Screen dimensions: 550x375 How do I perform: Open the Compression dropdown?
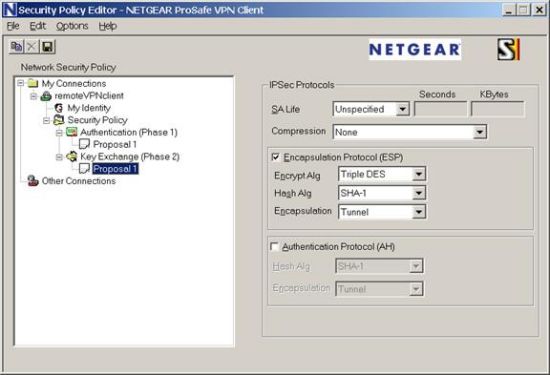(x=479, y=132)
